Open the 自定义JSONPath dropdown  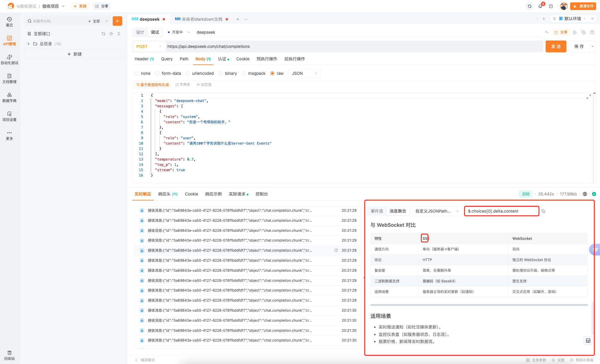[437, 211]
